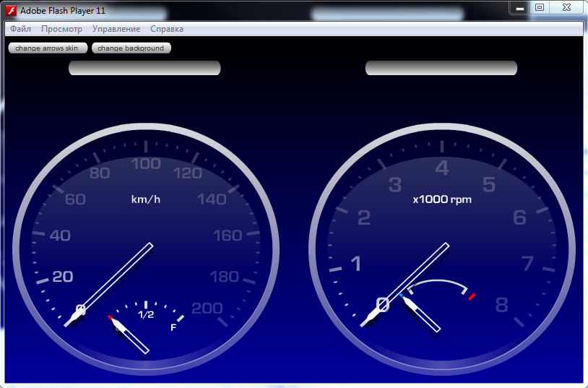Click the F mark on fuel gauge
588x388 pixels.
click(173, 327)
